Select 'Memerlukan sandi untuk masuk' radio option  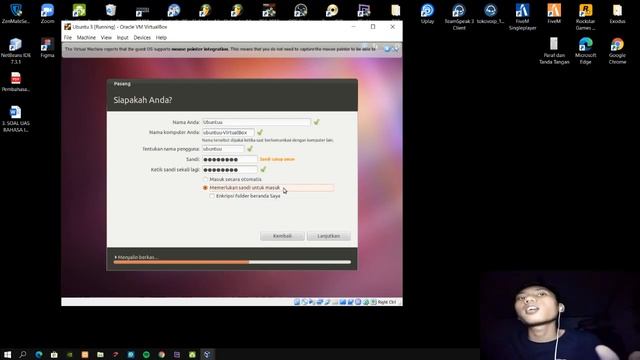click(x=205, y=188)
